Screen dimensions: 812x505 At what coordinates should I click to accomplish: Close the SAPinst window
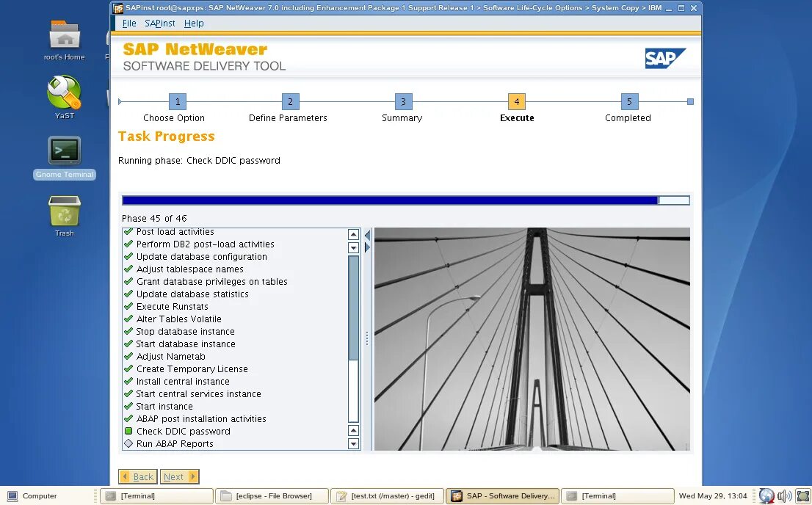(694, 8)
